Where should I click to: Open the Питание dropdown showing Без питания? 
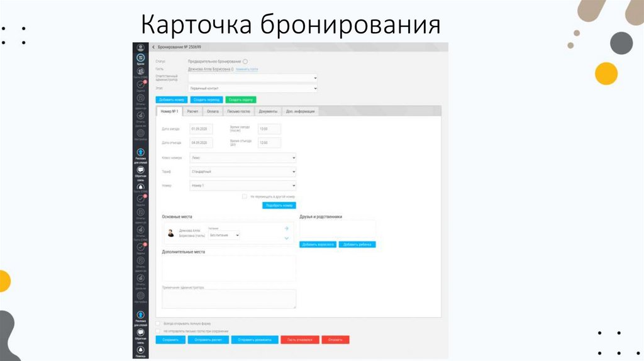coord(224,235)
